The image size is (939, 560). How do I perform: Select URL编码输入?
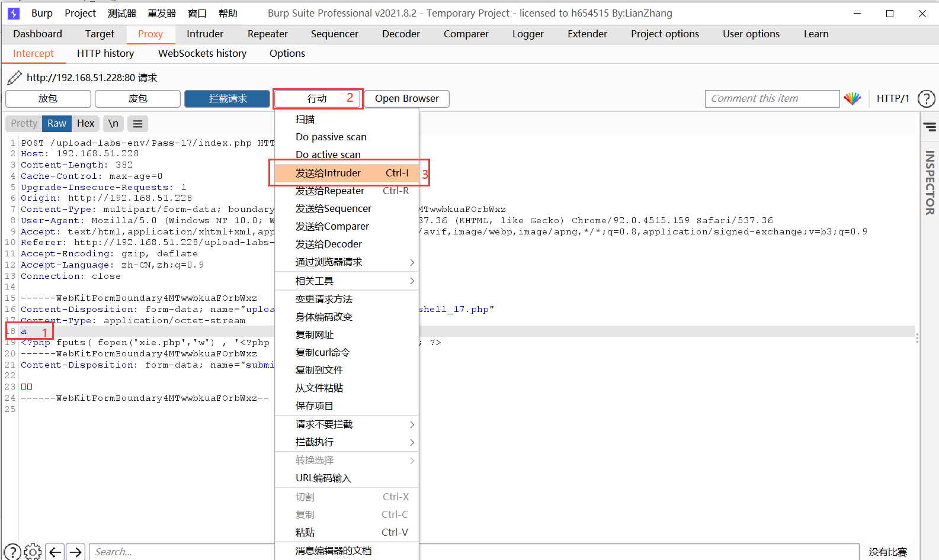(x=347, y=478)
